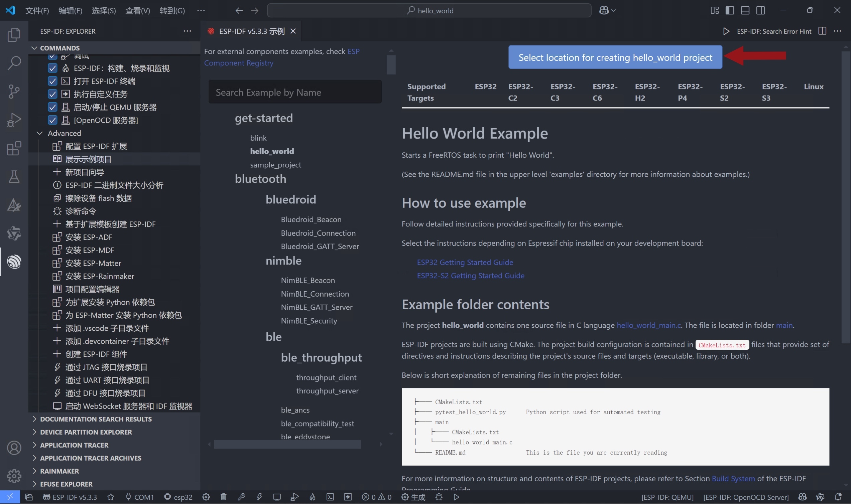Click the Search Example by Name field

pyautogui.click(x=295, y=92)
